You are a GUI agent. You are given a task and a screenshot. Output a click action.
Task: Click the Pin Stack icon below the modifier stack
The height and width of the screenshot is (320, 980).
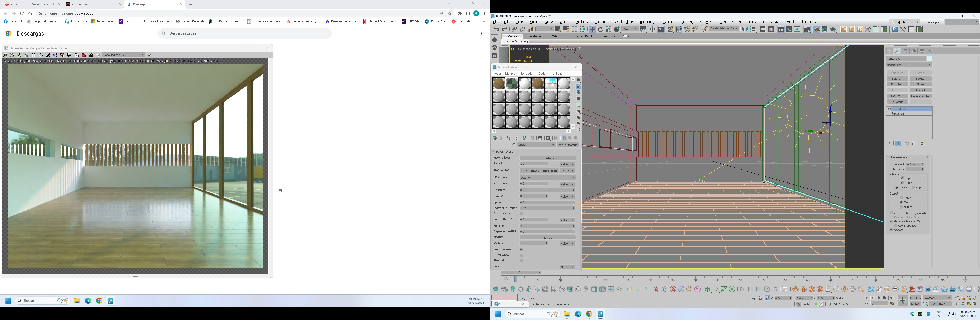pos(889,144)
